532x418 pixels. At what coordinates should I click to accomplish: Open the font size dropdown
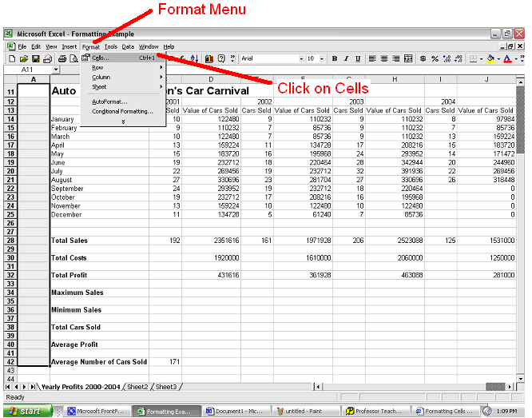pos(321,59)
